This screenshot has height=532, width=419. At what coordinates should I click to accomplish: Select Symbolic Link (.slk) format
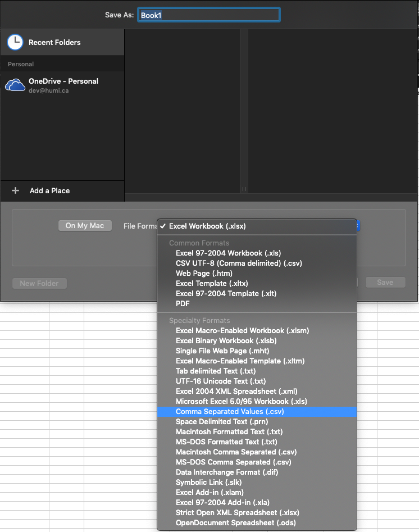coord(257,483)
